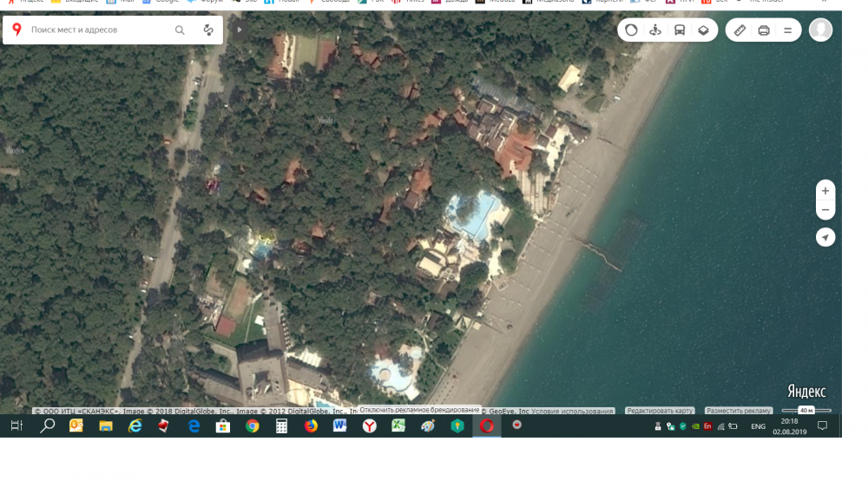This screenshot has height=488, width=868.
Task: Click 'Разместить рекламу' button
Action: click(738, 411)
